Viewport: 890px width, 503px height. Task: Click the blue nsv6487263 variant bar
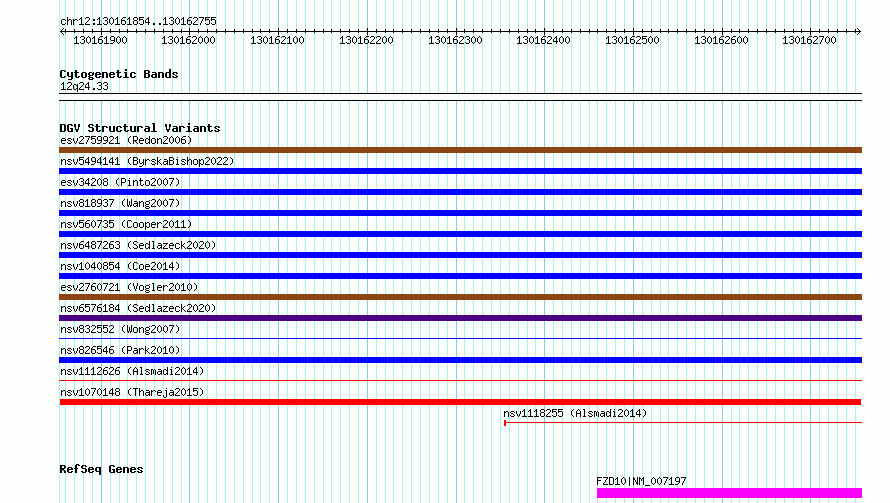[x=460, y=255]
